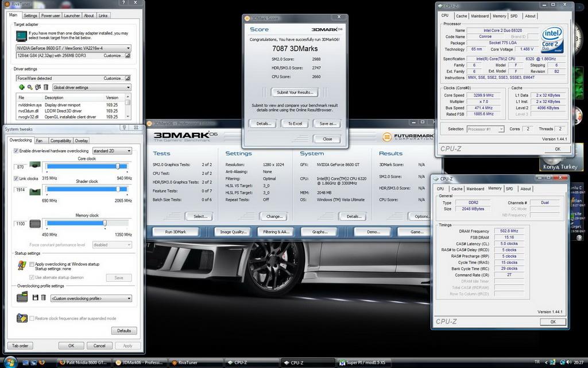Open the Mainboard tab in the upper CPU-Z window
588x368 pixels.
click(479, 16)
